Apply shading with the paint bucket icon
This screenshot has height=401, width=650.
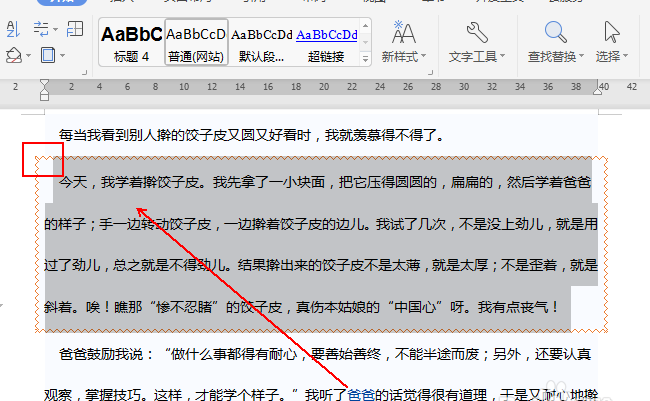(x=14, y=55)
